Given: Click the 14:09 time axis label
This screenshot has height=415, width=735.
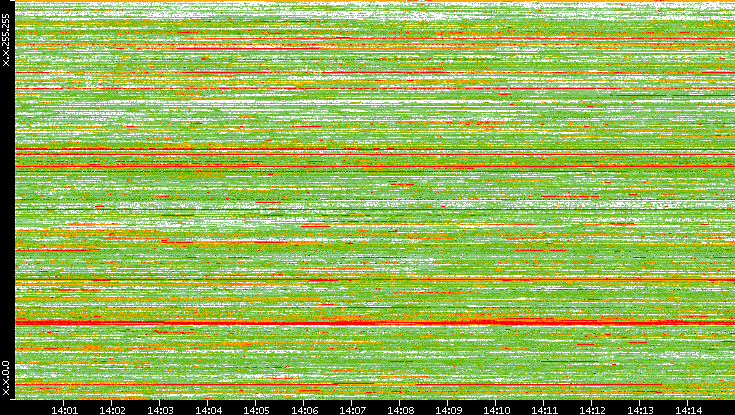Looking at the screenshot, I should (x=448, y=410).
